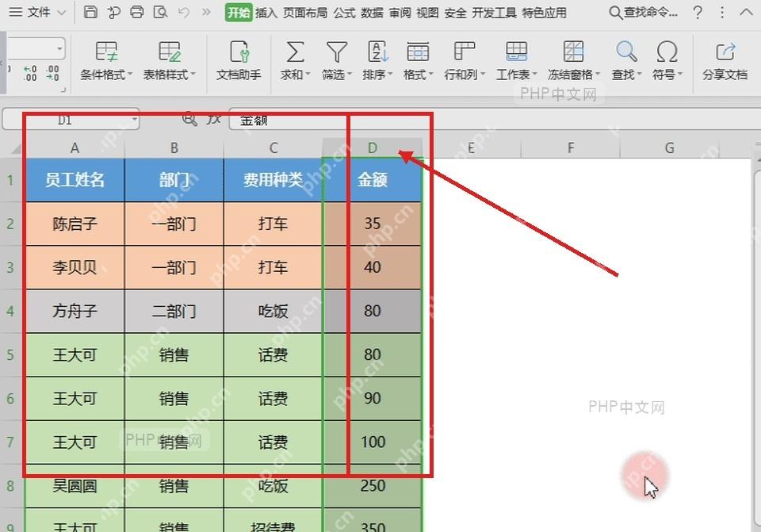This screenshot has height=532, width=761.
Task: Click the 查找 magnifier icon in the ribbon
Action: 626,52
